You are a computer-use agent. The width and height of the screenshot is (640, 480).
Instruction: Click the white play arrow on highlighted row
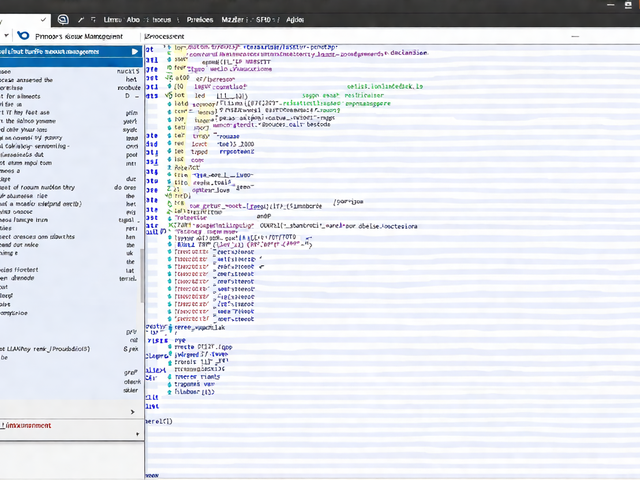click(x=135, y=51)
